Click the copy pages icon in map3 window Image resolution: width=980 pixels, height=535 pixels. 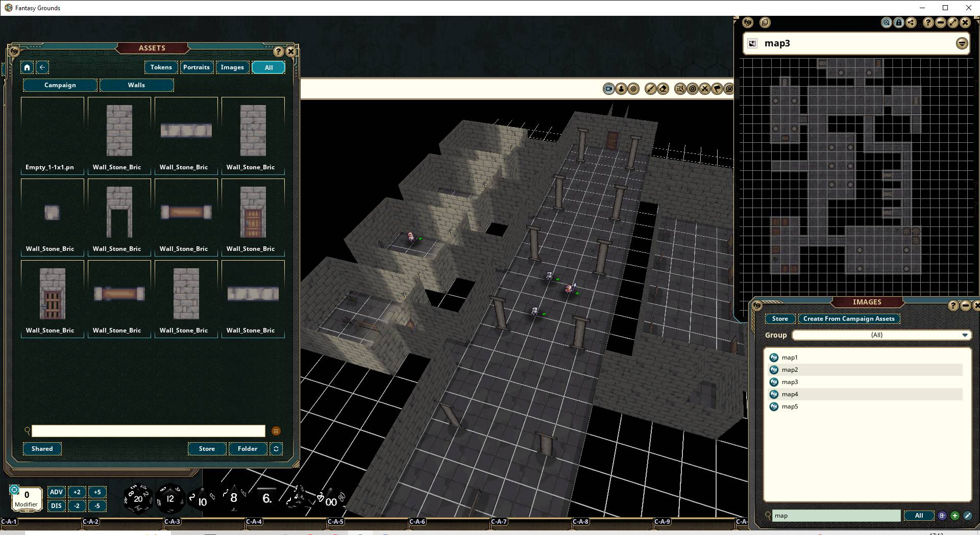click(765, 22)
